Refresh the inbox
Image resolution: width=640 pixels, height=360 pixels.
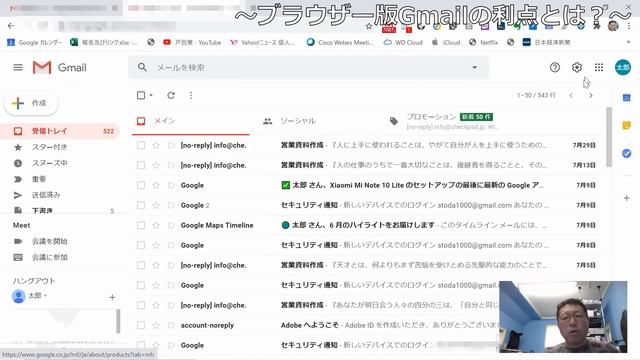click(171, 95)
